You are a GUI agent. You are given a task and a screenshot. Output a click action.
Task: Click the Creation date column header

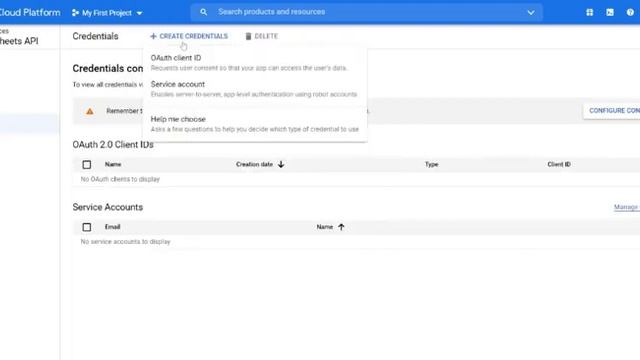pyautogui.click(x=254, y=164)
